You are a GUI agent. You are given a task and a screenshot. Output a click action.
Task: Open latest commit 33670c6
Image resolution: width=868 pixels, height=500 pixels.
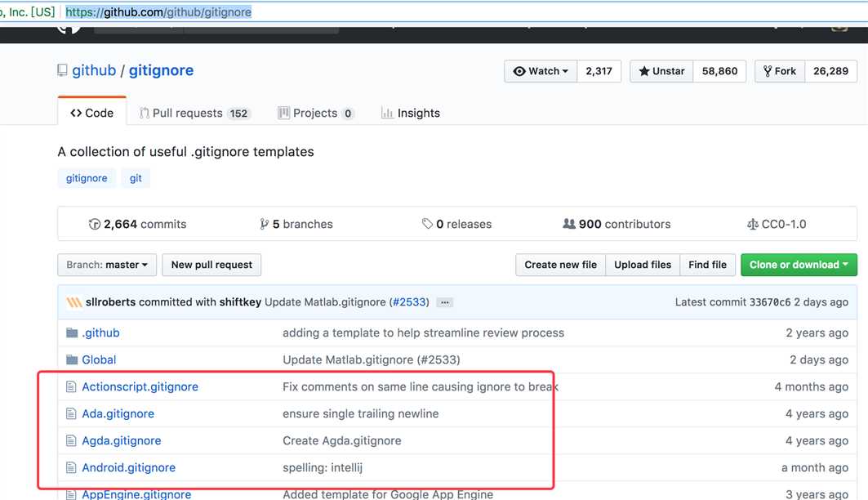770,302
